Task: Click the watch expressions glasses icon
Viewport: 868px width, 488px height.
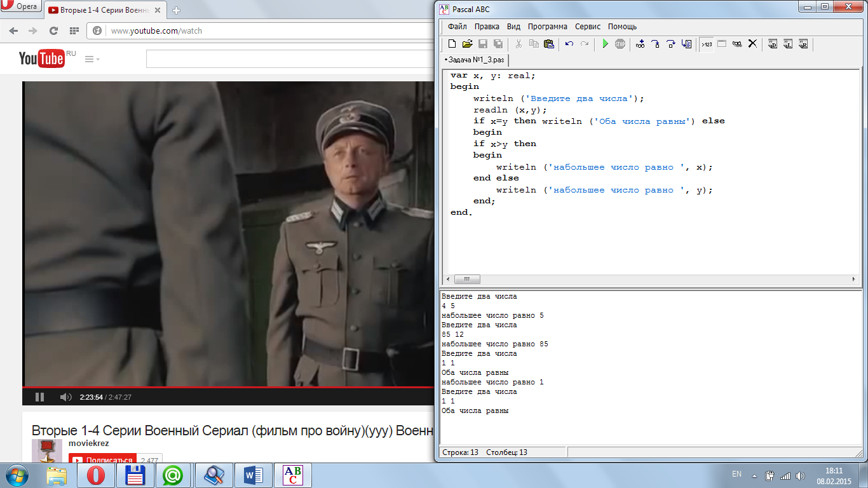Action: (737, 44)
